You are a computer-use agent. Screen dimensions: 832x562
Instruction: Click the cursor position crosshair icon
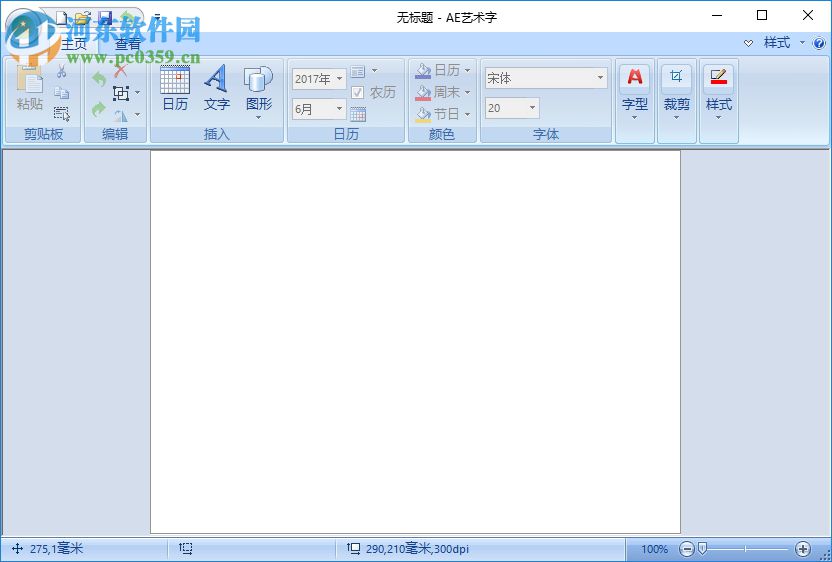(x=18, y=548)
